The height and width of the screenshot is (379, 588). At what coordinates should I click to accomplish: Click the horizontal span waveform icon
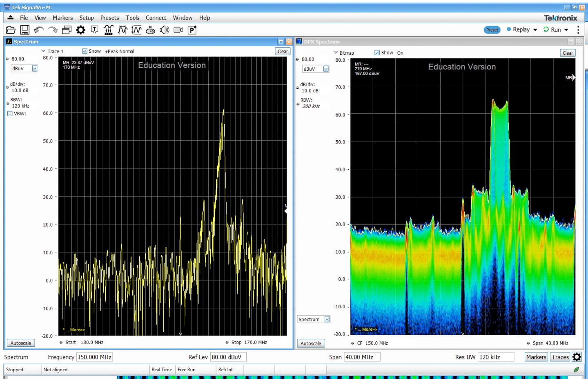pos(122,30)
